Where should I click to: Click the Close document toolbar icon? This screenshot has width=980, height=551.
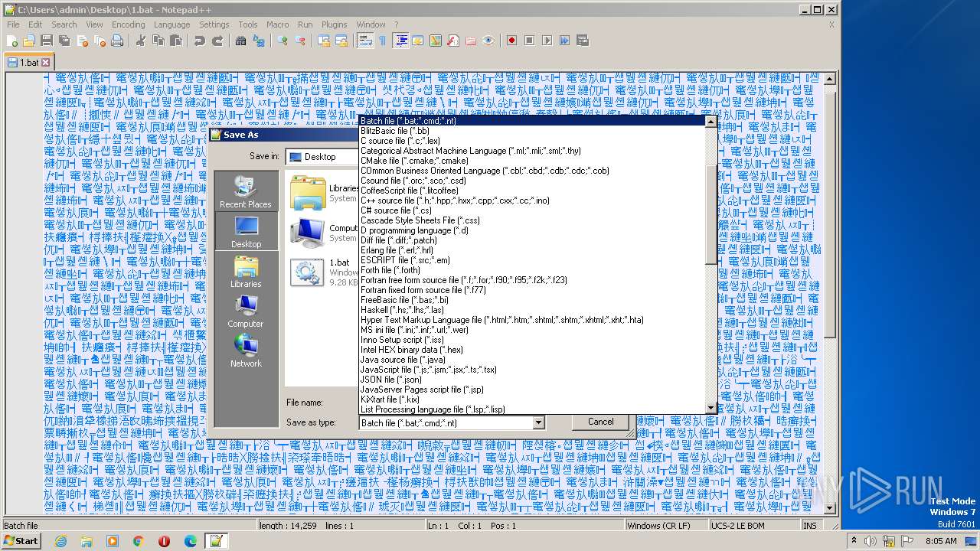pos(82,41)
